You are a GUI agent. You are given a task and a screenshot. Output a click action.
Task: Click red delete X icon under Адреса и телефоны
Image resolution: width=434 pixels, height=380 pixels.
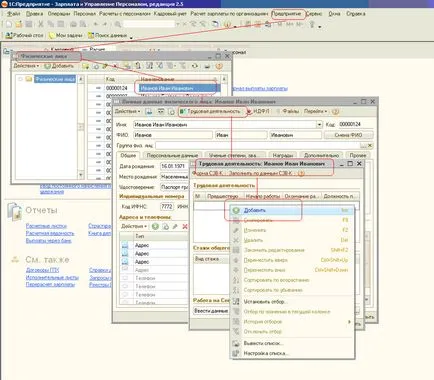pyautogui.click(x=185, y=226)
